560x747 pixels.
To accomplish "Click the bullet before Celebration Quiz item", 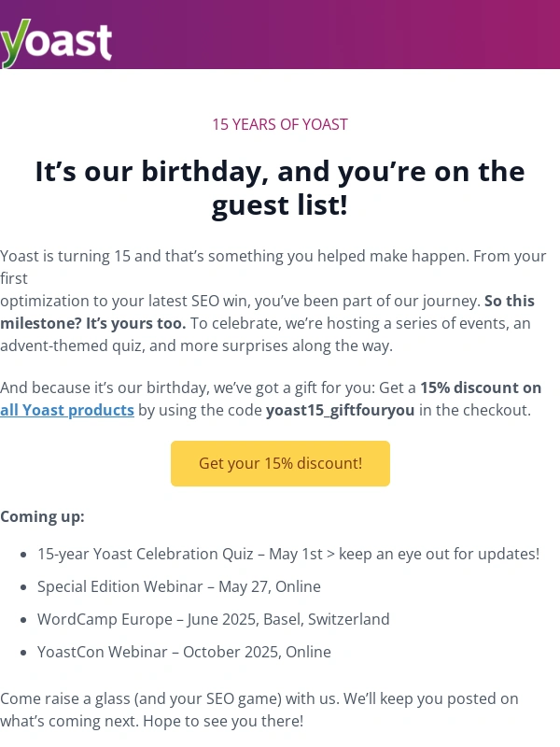I will click(x=22, y=555).
